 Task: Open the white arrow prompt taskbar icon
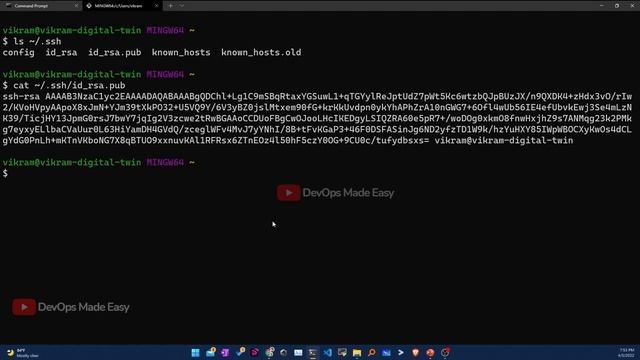pyautogui.click(x=401, y=352)
